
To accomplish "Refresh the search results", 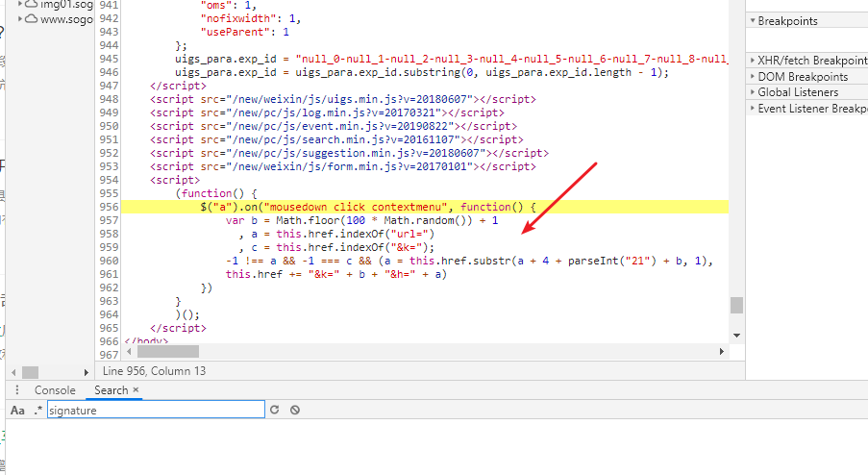I will (x=274, y=410).
